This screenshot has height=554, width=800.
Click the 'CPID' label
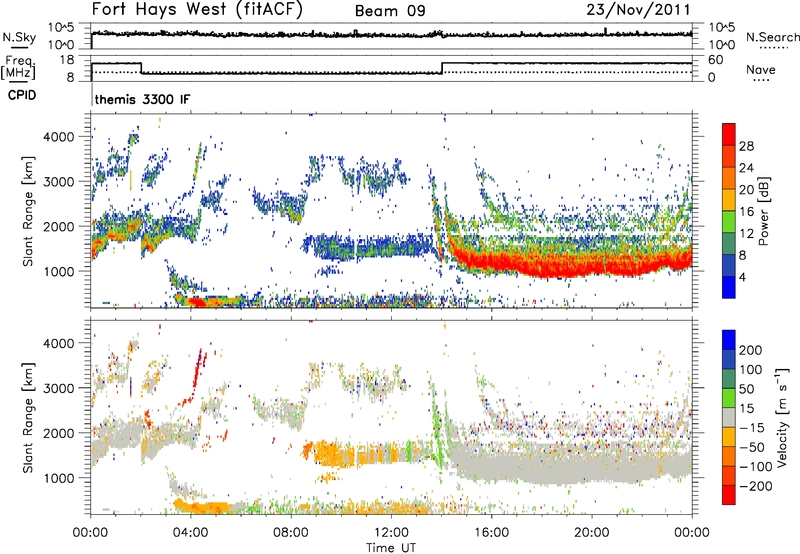22,95
